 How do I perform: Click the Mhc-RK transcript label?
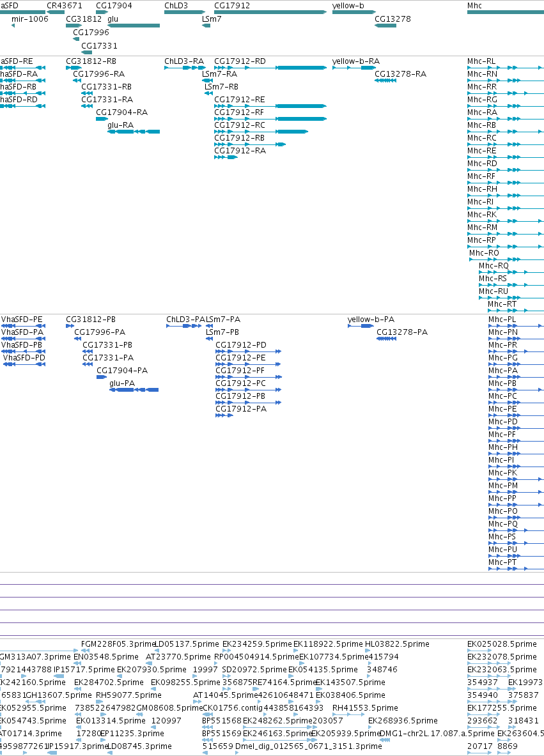coord(482,215)
